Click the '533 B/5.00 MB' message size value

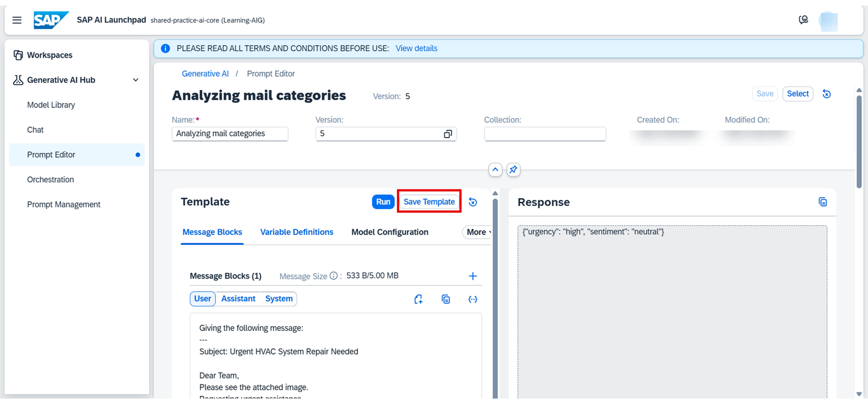(x=372, y=276)
